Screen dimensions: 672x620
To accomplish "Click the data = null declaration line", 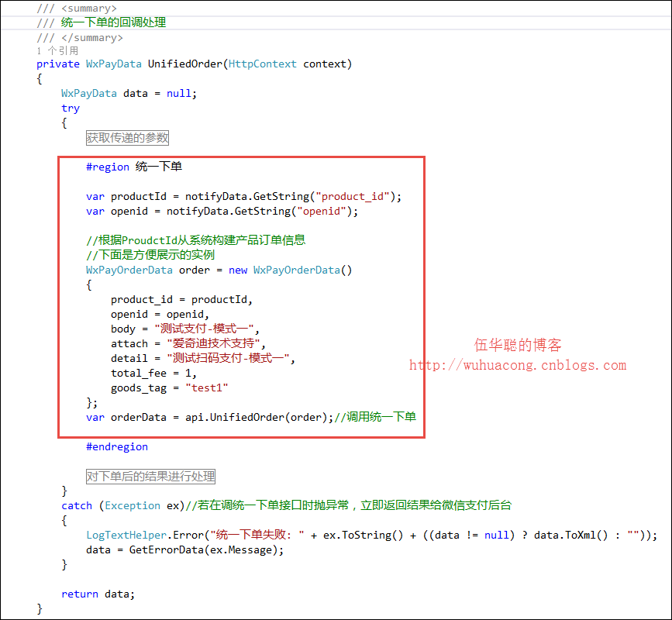I will 129,94.
